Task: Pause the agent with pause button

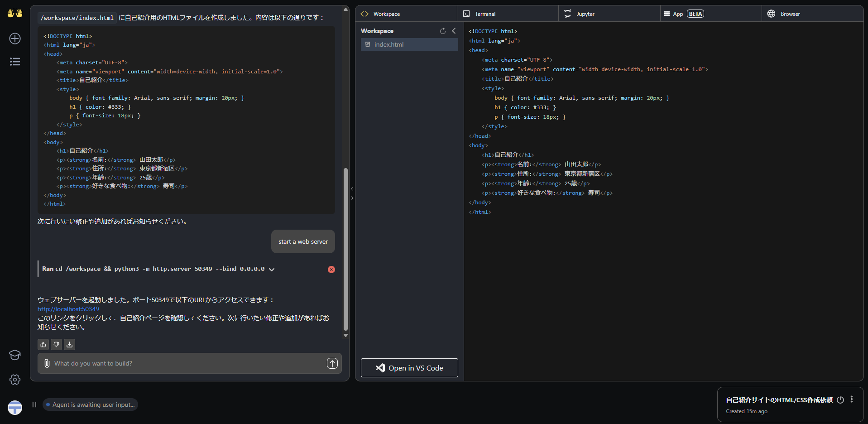Action: coord(34,405)
